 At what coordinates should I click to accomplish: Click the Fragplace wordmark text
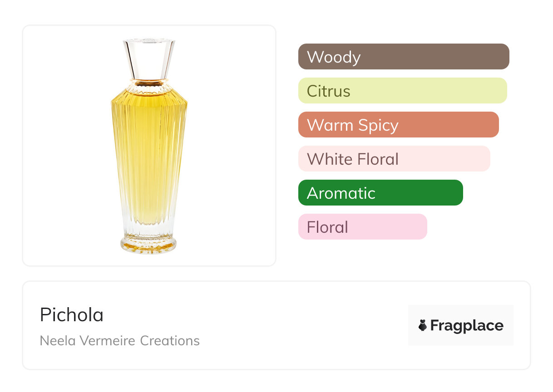click(467, 325)
